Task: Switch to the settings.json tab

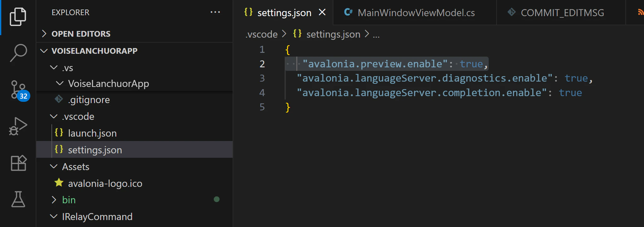Action: (283, 12)
